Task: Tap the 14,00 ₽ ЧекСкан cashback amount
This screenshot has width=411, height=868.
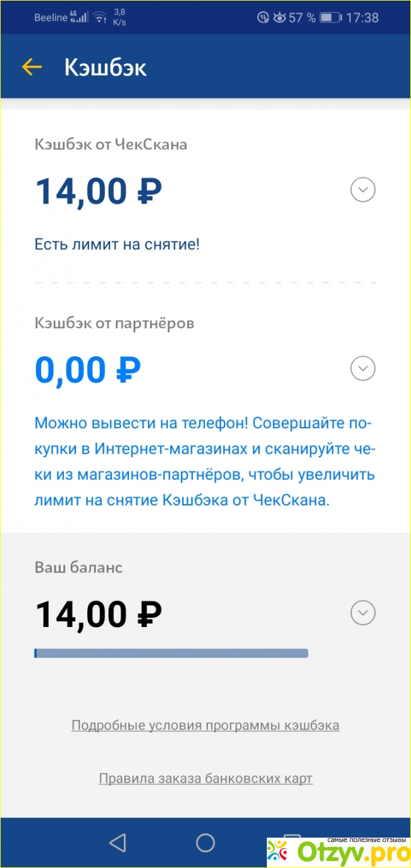Action: (x=99, y=191)
